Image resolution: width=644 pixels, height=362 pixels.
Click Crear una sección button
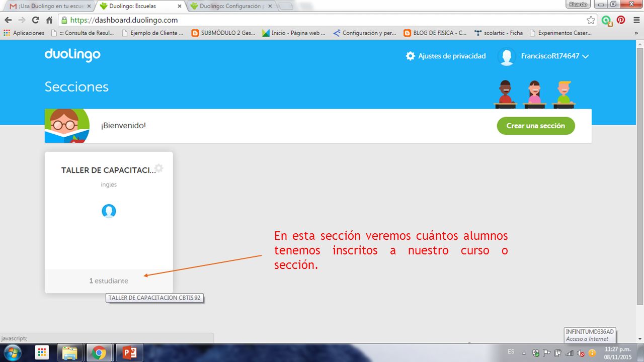pyautogui.click(x=535, y=126)
